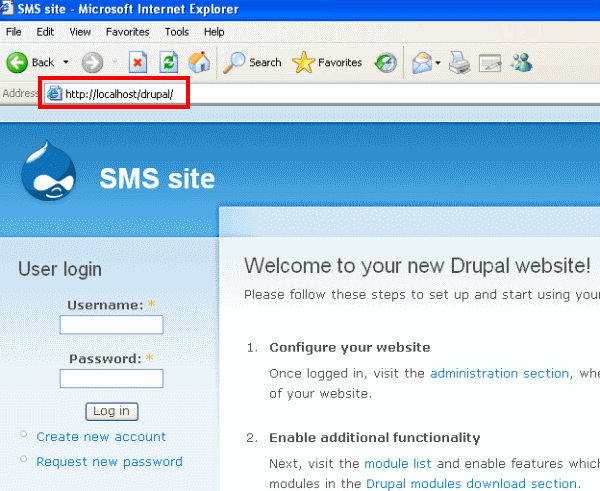This screenshot has width=600, height=491.
Task: Open the Tools menu
Action: coord(177,32)
